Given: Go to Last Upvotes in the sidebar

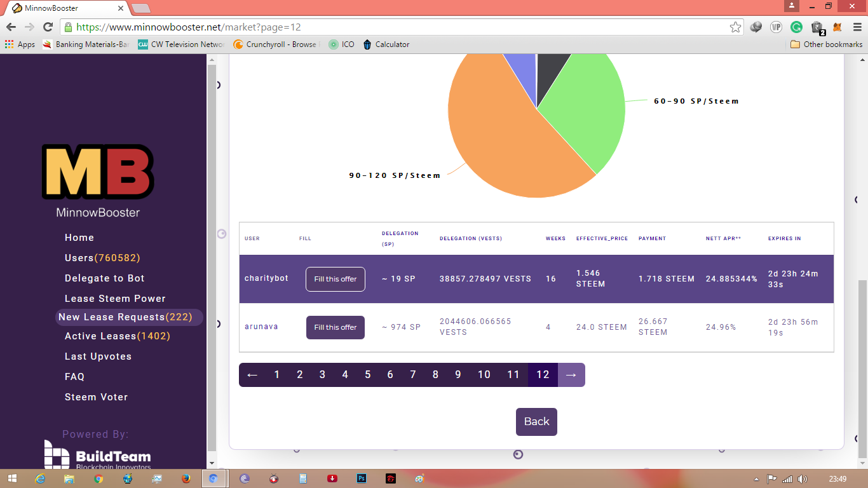Looking at the screenshot, I should [x=98, y=356].
